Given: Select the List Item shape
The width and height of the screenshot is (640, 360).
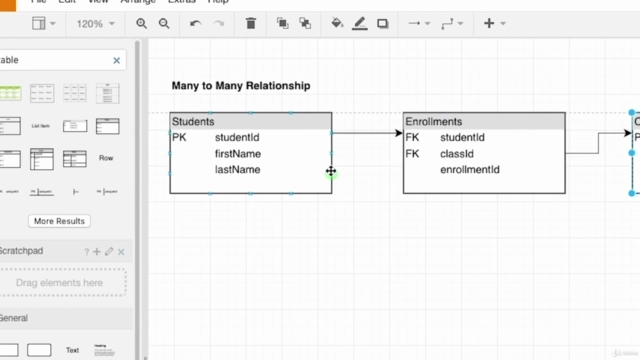Looking at the screenshot, I should pos(41,126).
